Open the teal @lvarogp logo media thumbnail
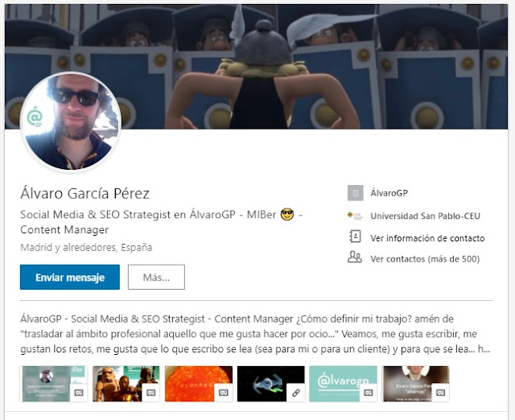Viewport: 515px width, 420px height. point(344,384)
